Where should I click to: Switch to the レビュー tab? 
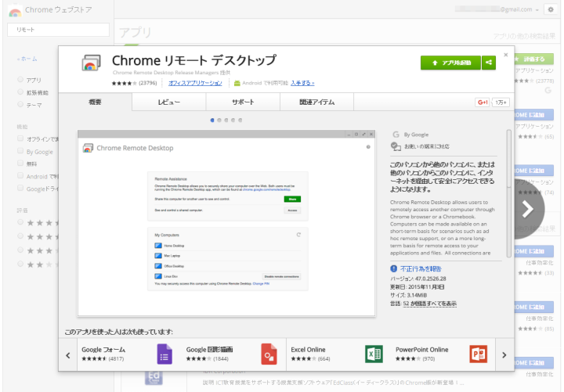[x=169, y=102]
